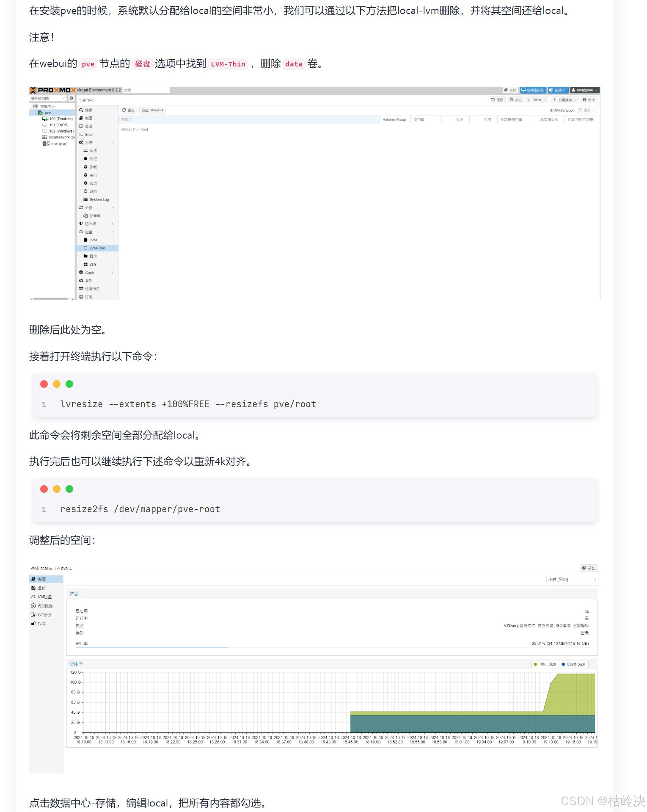Open Shell in the pve node menu
This screenshot has height=812, width=647.
(x=97, y=135)
